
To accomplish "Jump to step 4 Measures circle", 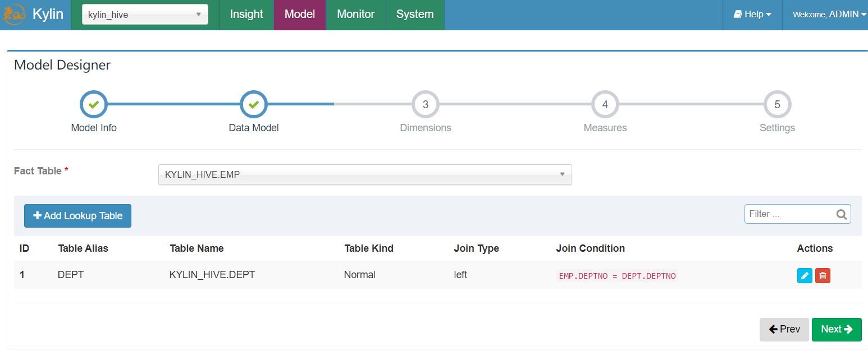I will (x=605, y=104).
